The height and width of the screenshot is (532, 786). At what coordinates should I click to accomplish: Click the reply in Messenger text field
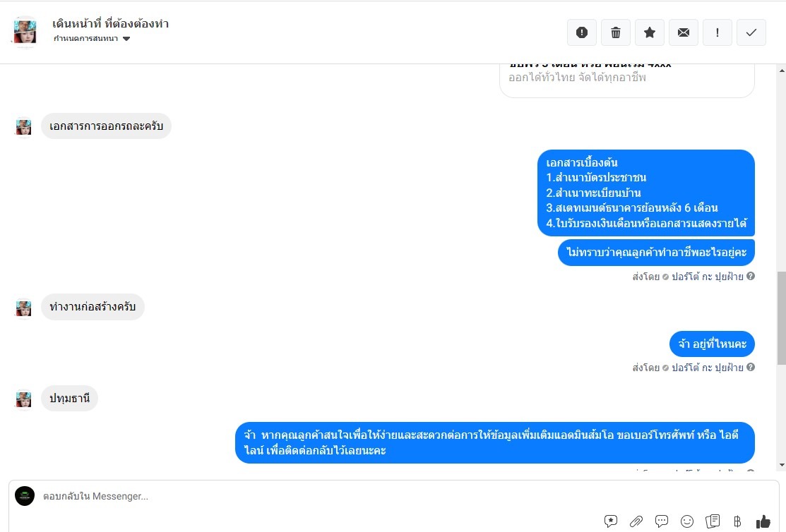coord(321,496)
